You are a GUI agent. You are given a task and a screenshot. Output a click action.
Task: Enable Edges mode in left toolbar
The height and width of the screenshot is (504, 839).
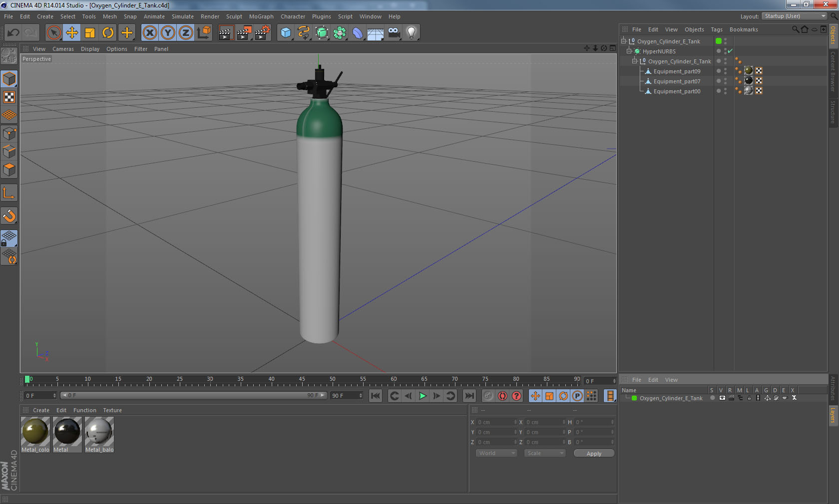coord(9,152)
